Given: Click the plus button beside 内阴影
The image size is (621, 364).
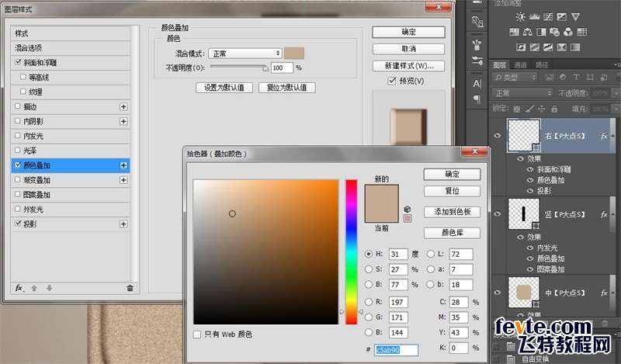Looking at the screenshot, I should pyautogui.click(x=123, y=121).
